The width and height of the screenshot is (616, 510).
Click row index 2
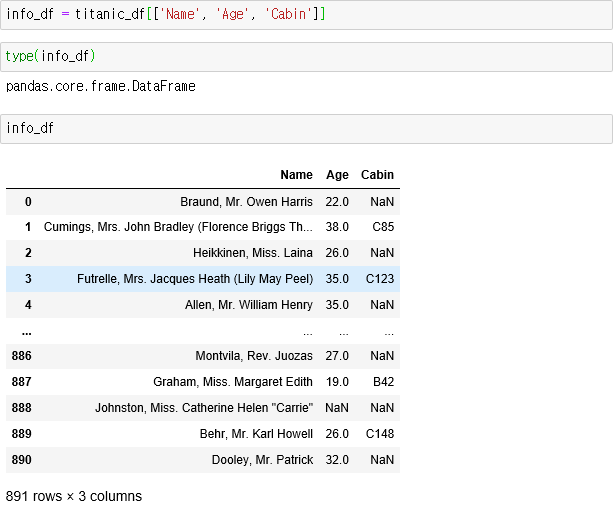pyautogui.click(x=28, y=253)
